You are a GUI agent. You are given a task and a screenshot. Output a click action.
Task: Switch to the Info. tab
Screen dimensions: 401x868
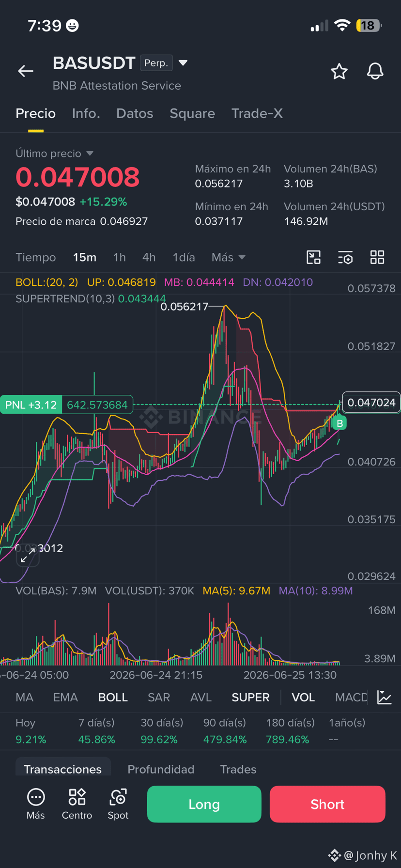tap(86, 113)
